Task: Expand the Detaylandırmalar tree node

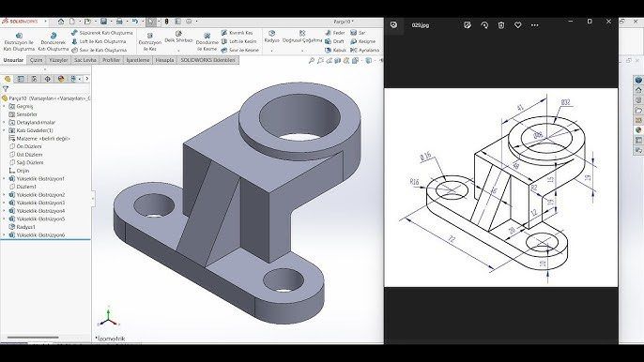Action: [4, 122]
